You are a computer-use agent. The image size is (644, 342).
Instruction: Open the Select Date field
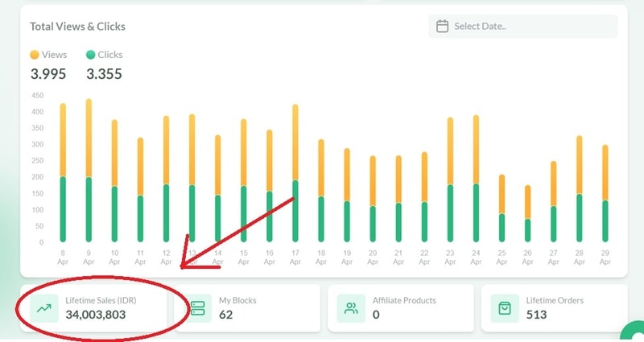[523, 27]
